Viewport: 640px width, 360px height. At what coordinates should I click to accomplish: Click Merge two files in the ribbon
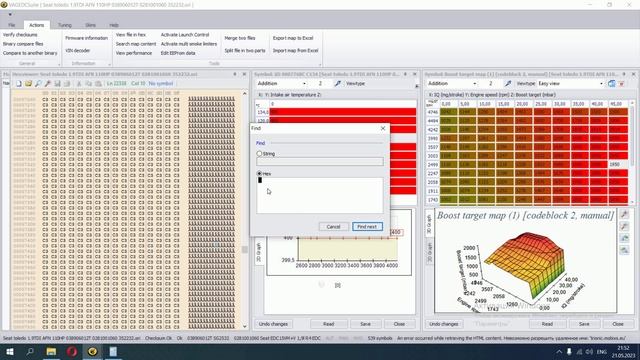pos(240,38)
